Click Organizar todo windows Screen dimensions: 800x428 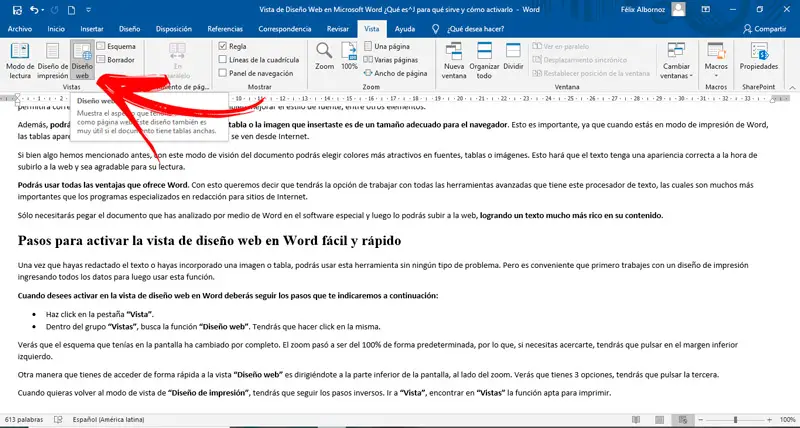[x=484, y=60]
